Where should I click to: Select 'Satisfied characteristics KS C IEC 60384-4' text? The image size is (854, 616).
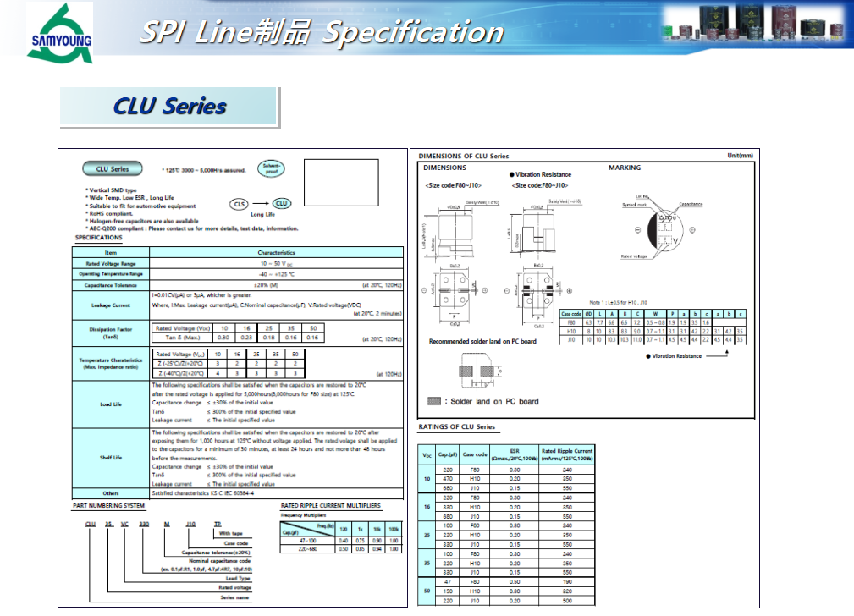[202, 493]
